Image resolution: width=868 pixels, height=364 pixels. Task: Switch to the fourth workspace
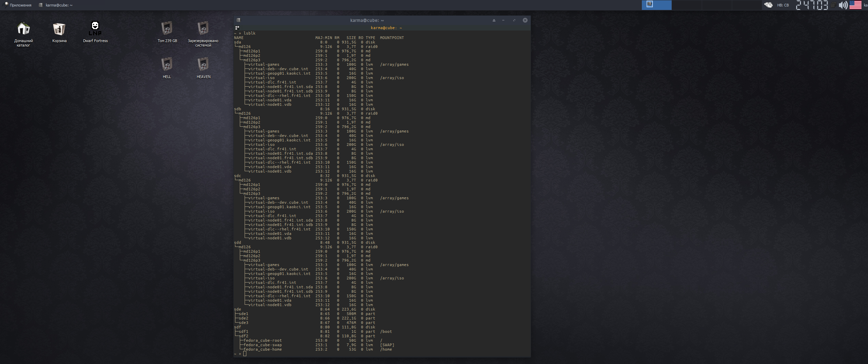pyautogui.click(x=747, y=5)
